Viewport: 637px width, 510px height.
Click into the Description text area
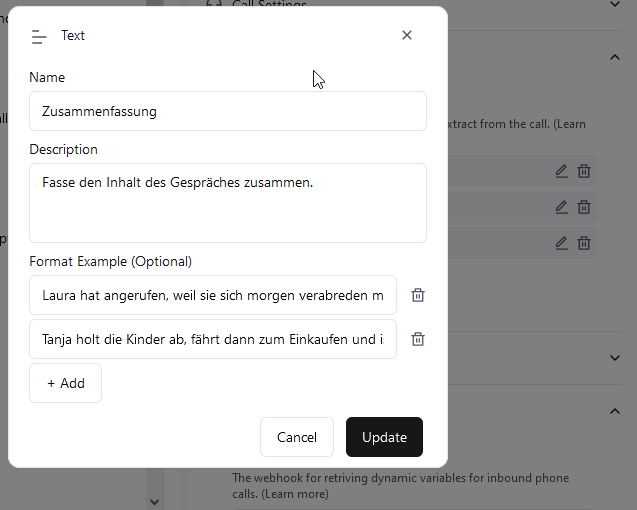[x=228, y=203]
